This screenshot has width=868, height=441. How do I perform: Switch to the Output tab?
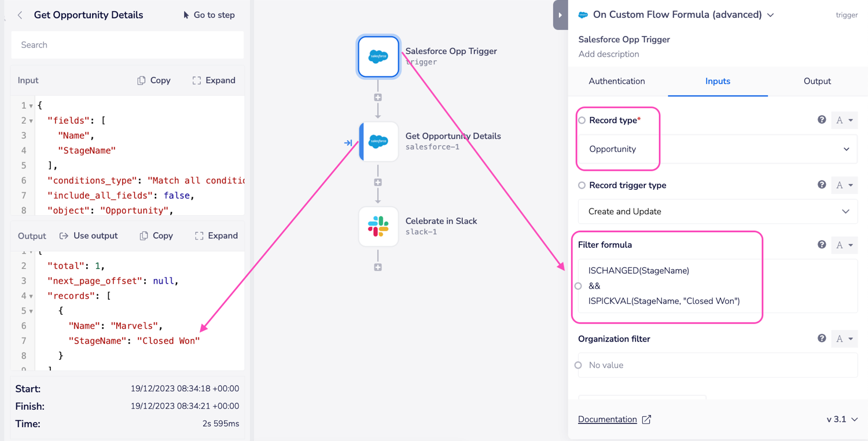click(x=816, y=81)
